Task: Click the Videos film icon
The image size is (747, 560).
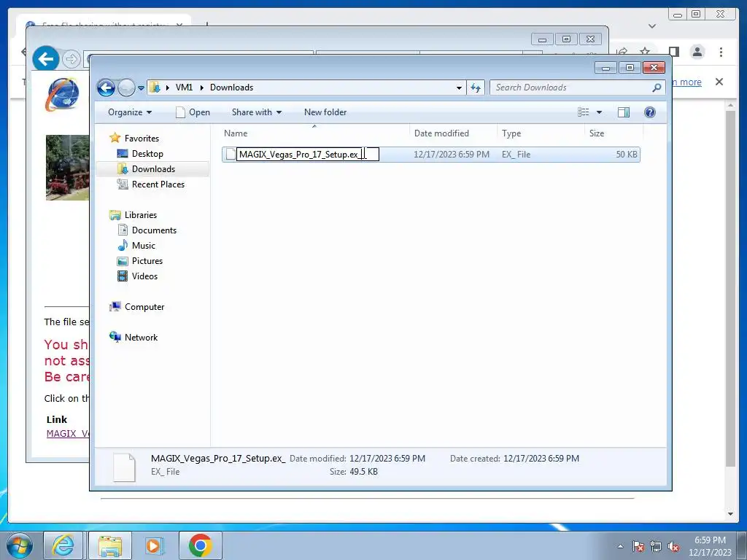Action: (123, 276)
